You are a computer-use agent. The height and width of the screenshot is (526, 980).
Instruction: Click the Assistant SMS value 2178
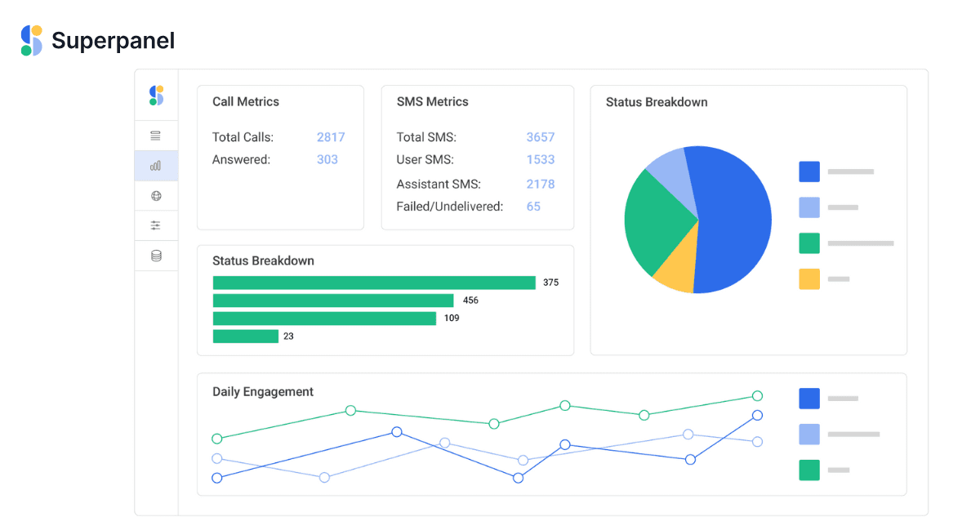tap(541, 184)
